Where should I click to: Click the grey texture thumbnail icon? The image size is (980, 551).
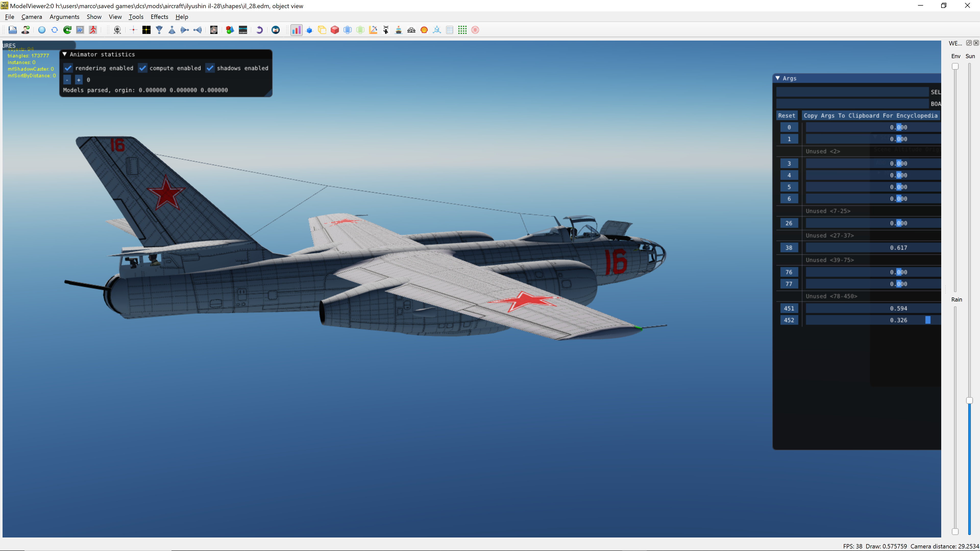pyautogui.click(x=214, y=30)
